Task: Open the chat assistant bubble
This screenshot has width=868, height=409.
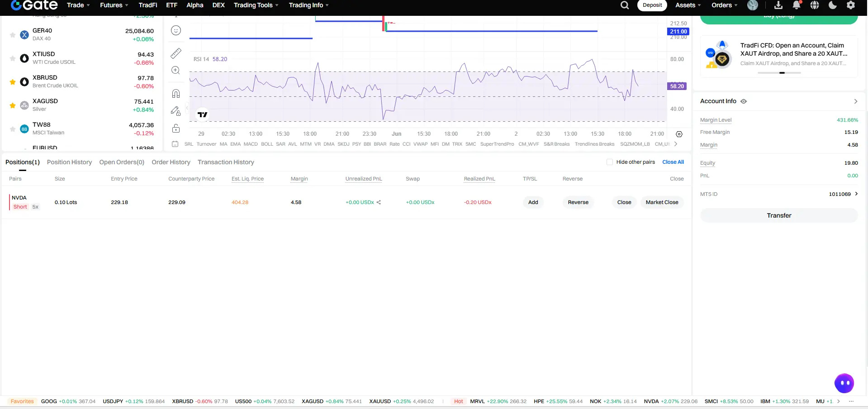Action: 844,384
